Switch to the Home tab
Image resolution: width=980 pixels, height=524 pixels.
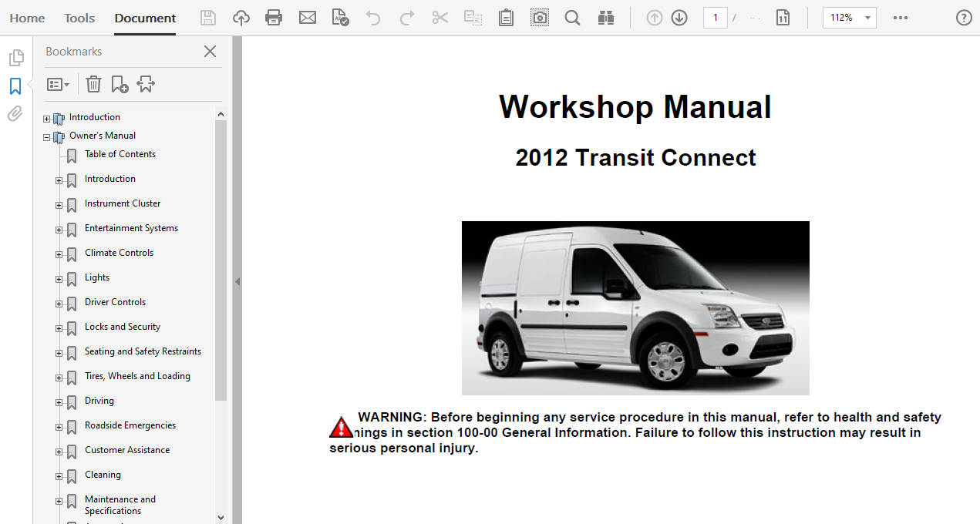(x=27, y=18)
